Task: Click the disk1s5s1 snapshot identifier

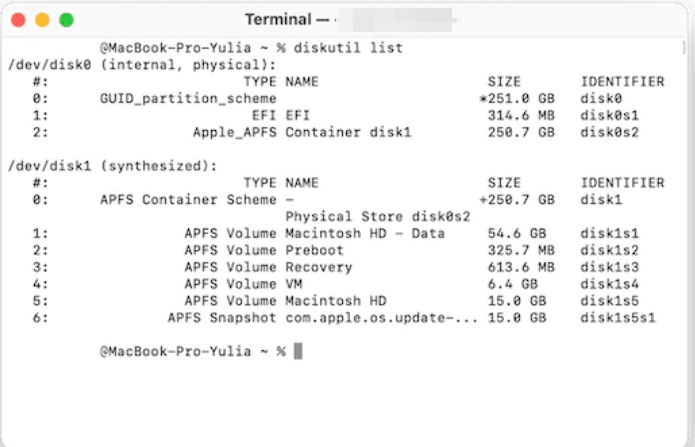Action: (618, 318)
